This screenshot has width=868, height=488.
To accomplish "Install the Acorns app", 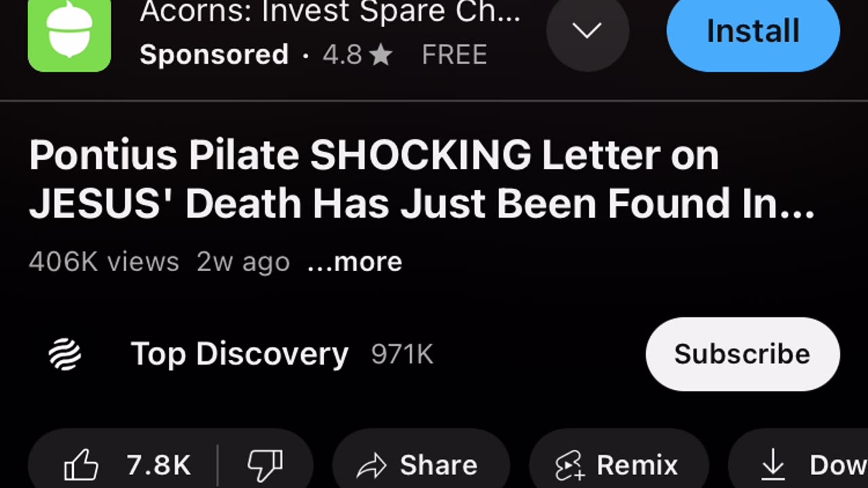I will click(753, 31).
